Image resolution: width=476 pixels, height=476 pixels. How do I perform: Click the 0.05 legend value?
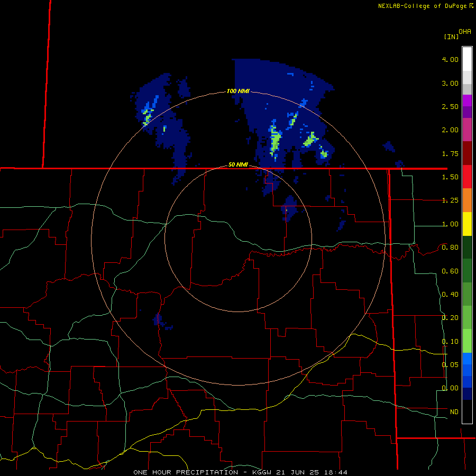450,364
